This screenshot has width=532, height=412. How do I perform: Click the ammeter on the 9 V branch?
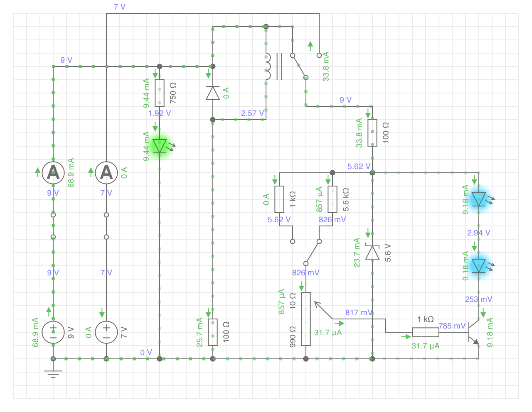[53, 172]
